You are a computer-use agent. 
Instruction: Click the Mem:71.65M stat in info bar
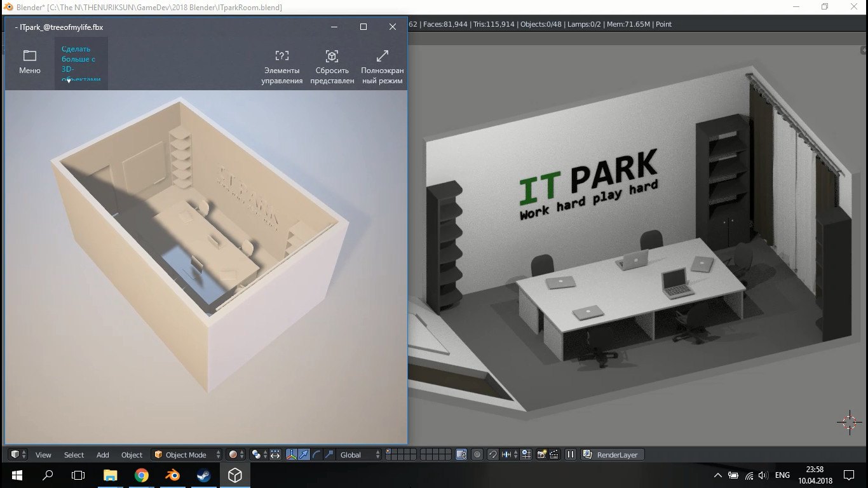tap(629, 24)
